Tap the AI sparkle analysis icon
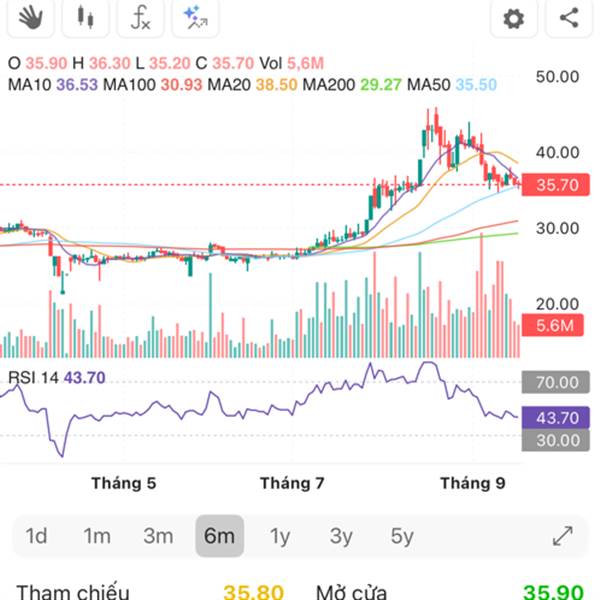Screen dimensions: 600x600 click(x=196, y=18)
